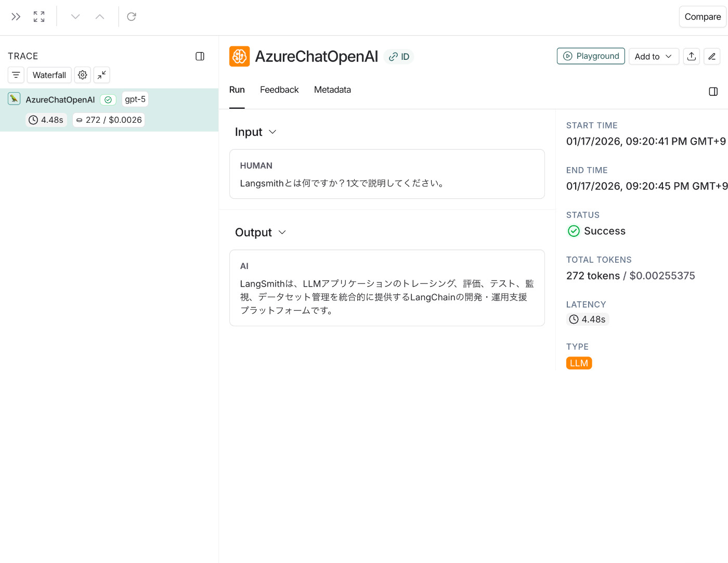This screenshot has height=563, width=728.
Task: Click Success status indicator
Action: (596, 231)
